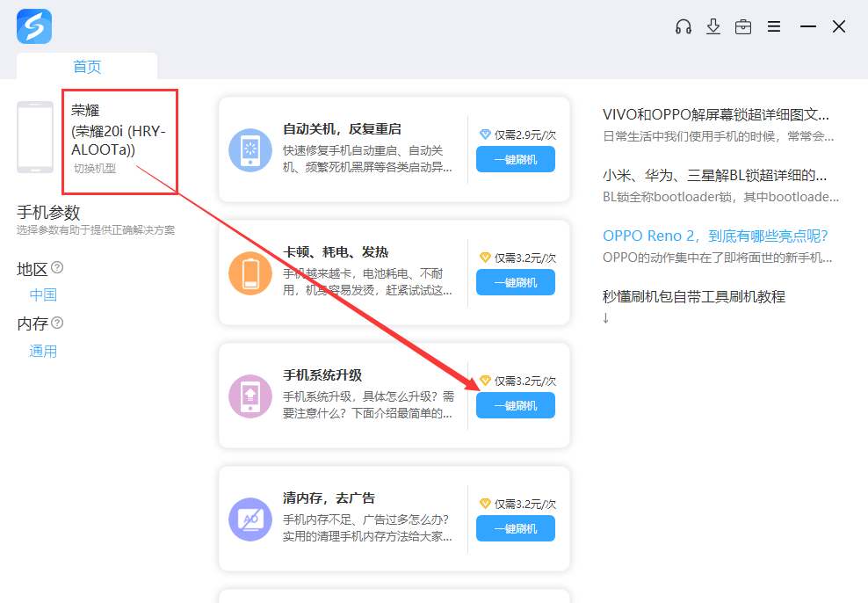The width and height of the screenshot is (868, 603).
Task: Click the orange battery icon for 卡顿、耗电、发热
Action: [x=250, y=273]
